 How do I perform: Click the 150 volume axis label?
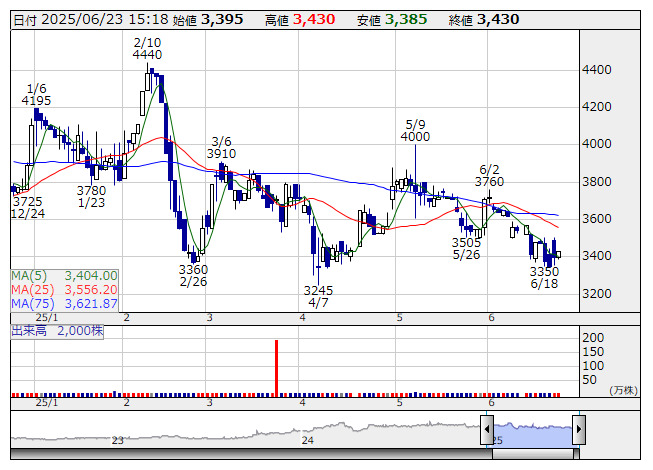pos(593,352)
